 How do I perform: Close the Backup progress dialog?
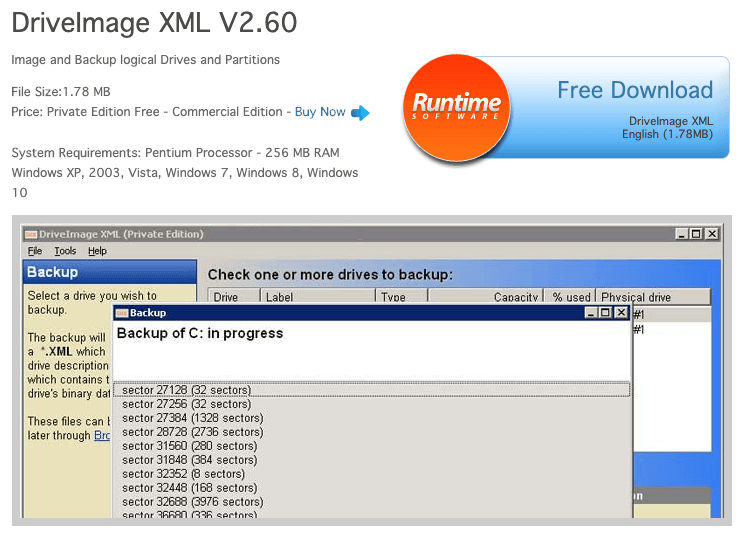[x=621, y=313]
